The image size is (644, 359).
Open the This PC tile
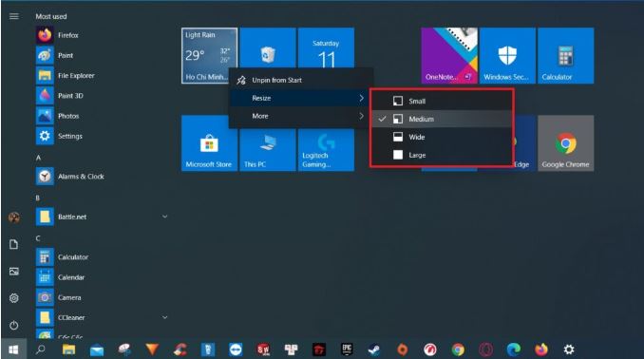[268, 150]
